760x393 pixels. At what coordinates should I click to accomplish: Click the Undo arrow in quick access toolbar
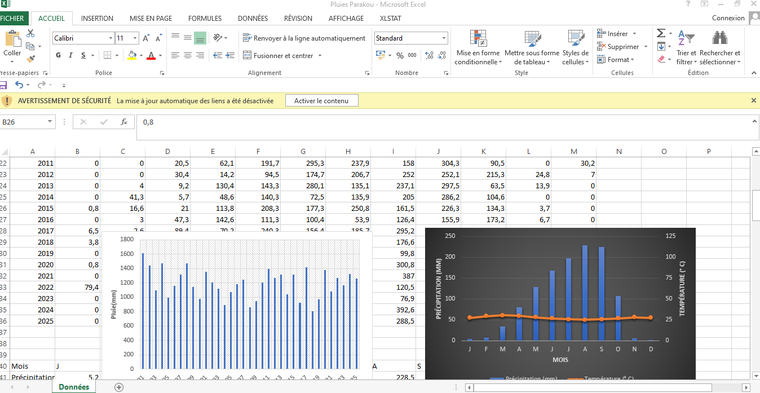point(19,85)
